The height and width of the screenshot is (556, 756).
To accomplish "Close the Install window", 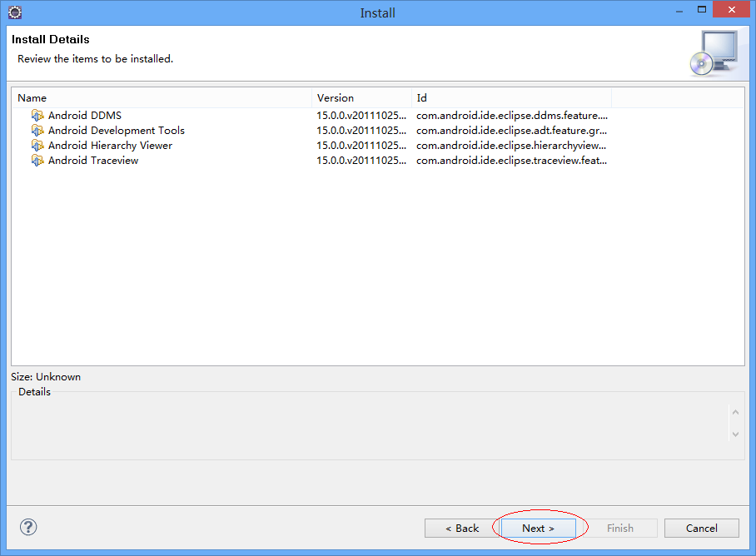I will (731, 10).
